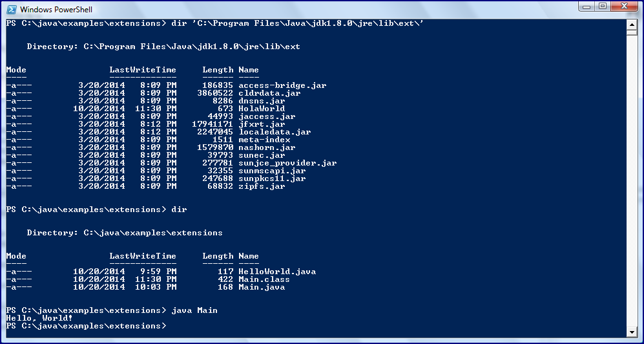The width and height of the screenshot is (644, 344).
Task: Click the scrollbar up arrow
Action: click(633, 25)
